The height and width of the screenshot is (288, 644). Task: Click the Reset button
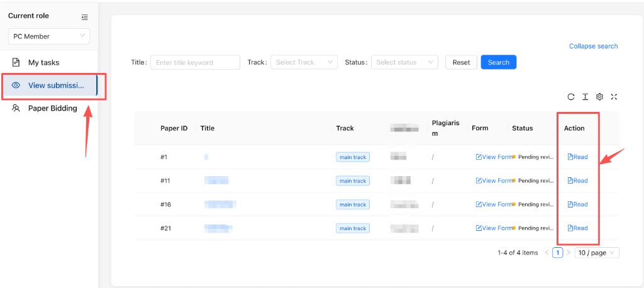pos(461,62)
